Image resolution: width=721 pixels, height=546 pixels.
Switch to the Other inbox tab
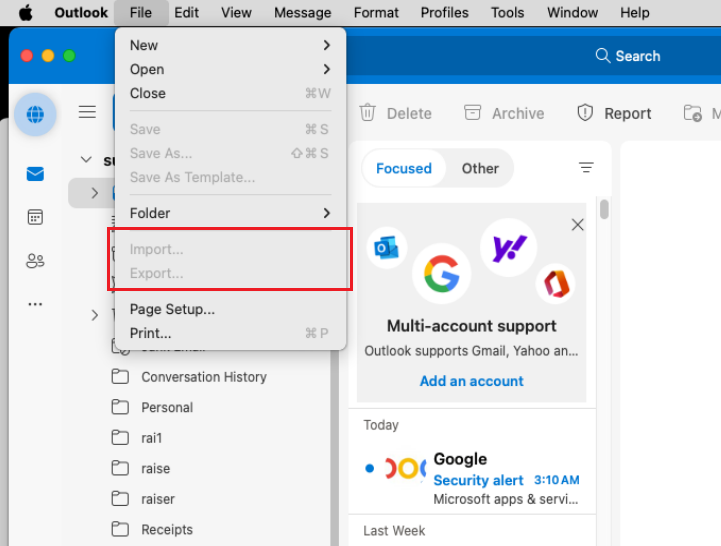coord(480,168)
